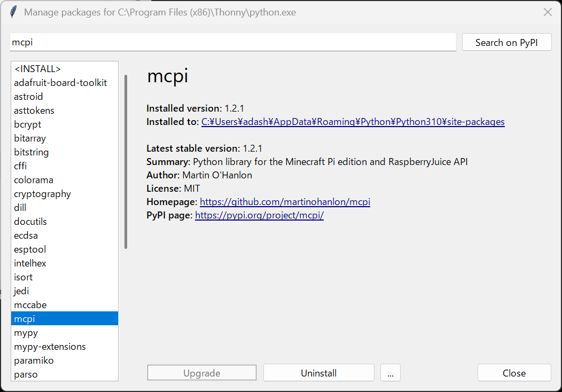Click the large mcpi heading

(x=168, y=76)
